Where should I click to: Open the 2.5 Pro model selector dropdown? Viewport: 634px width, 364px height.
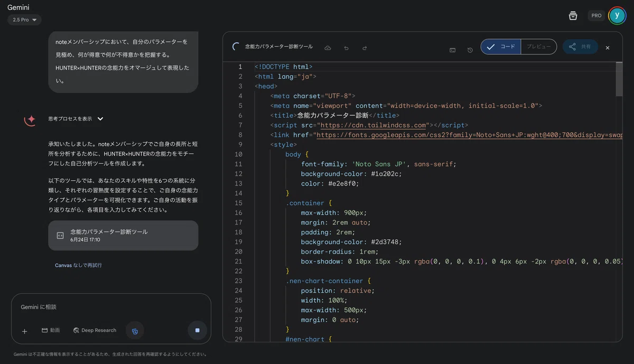pos(24,20)
